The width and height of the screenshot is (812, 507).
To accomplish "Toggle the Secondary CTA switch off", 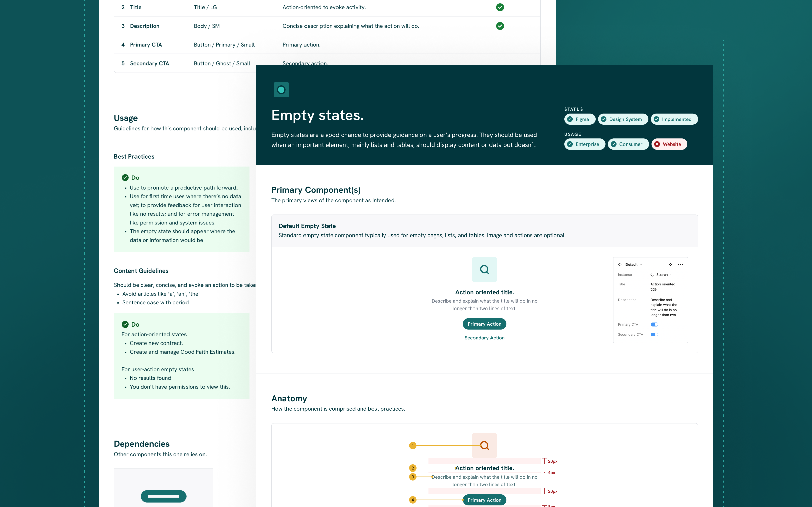I will (654, 335).
